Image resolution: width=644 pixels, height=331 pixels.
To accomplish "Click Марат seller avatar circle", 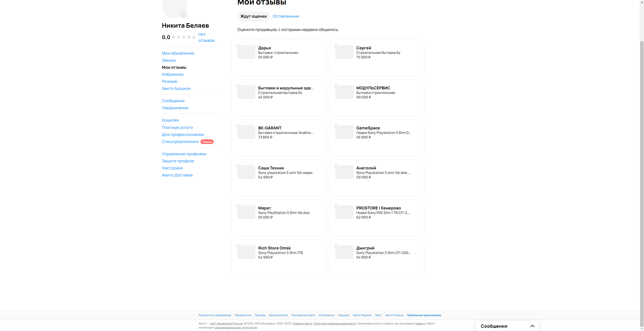I will (238, 207).
